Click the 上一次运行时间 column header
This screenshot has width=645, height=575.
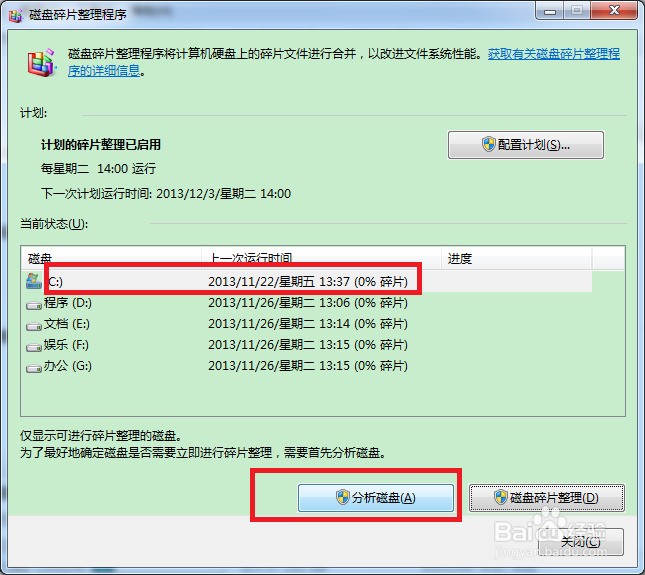click(x=321, y=258)
